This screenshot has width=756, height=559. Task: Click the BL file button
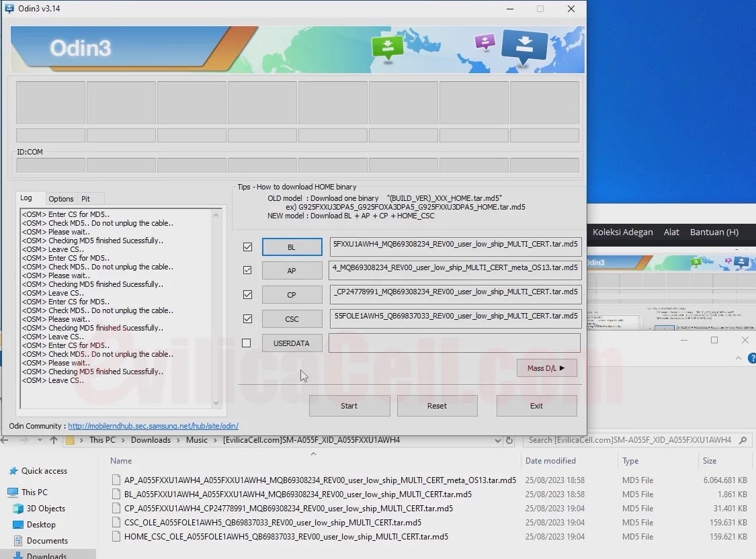[x=292, y=247]
